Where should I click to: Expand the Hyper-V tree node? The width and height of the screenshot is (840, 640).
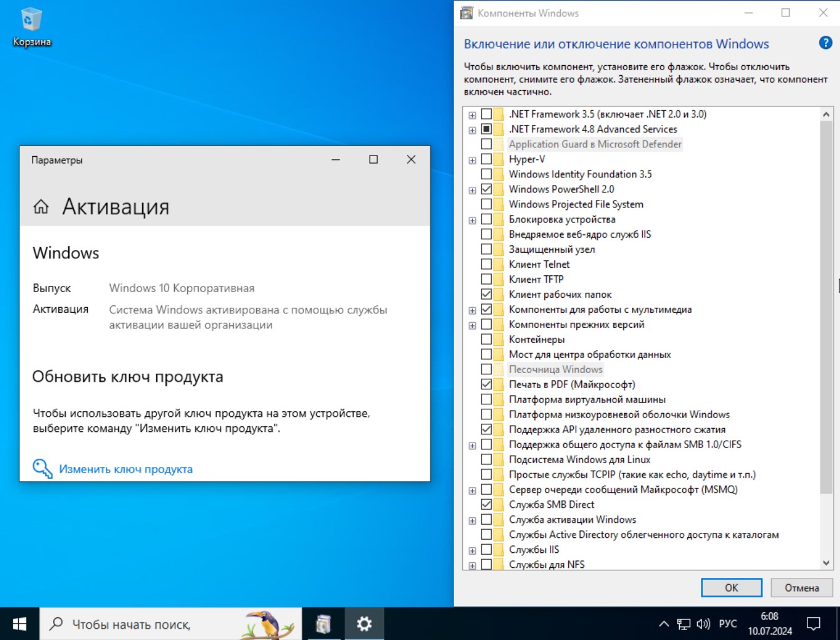[472, 160]
